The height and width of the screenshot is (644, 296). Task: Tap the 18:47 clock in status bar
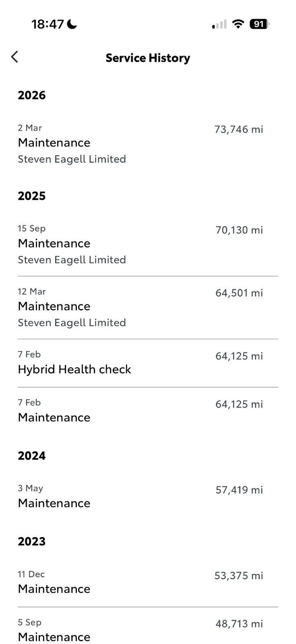point(48,24)
